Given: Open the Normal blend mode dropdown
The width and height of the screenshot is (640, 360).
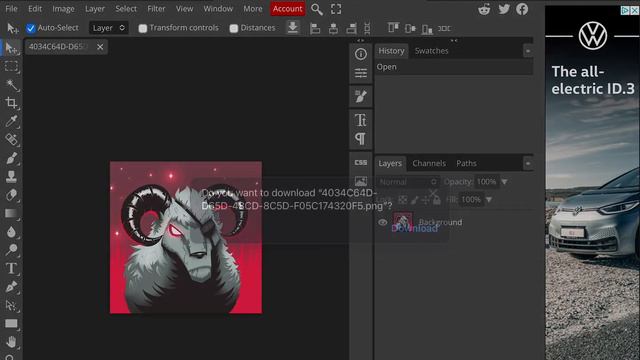Looking at the screenshot, I should [407, 182].
